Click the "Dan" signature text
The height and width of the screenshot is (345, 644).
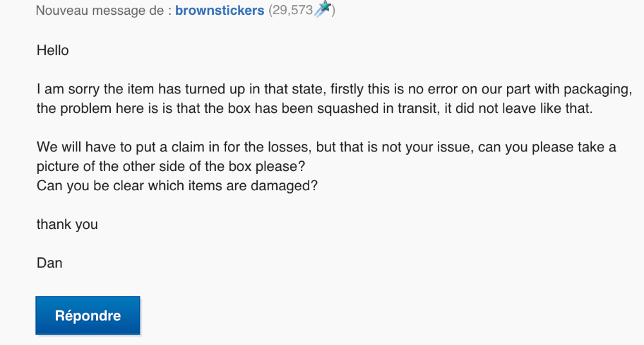pos(50,262)
